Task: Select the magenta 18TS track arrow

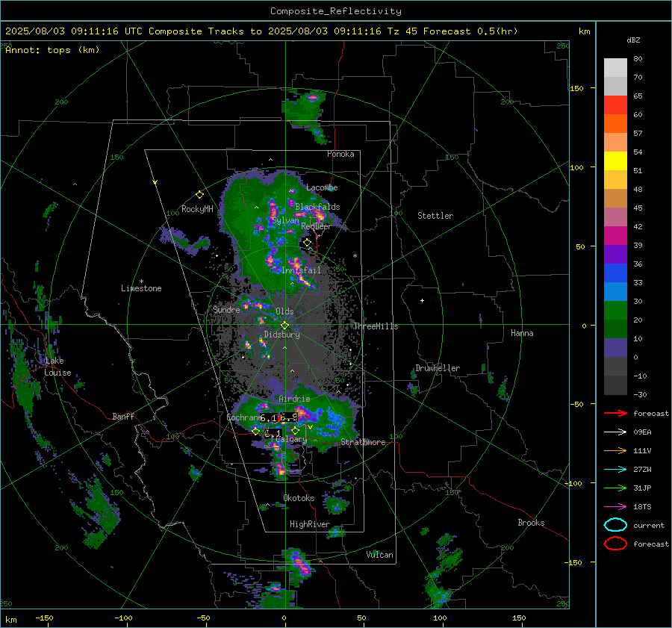Action: (x=615, y=507)
